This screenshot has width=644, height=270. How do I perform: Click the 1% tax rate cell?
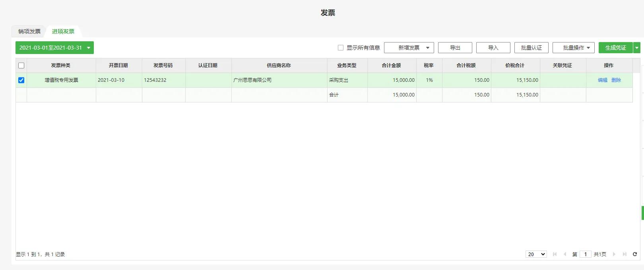point(429,80)
